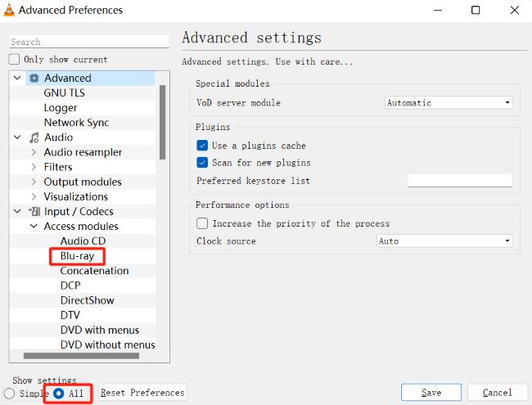Expand the Audio resampler node

tap(34, 152)
